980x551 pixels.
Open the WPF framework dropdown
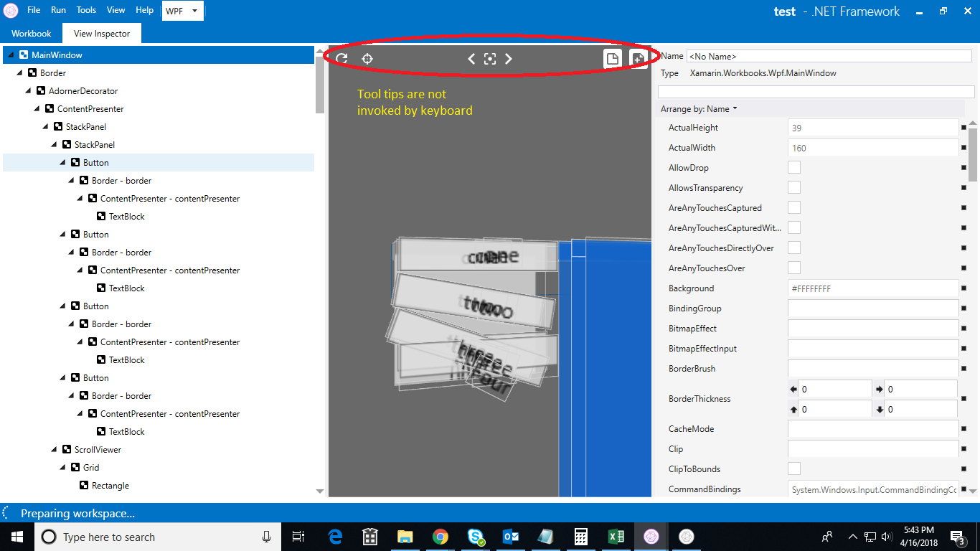[182, 11]
